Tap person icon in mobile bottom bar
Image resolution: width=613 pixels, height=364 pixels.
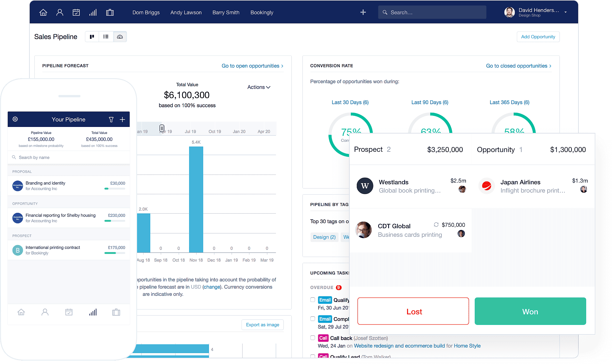pos(45,312)
